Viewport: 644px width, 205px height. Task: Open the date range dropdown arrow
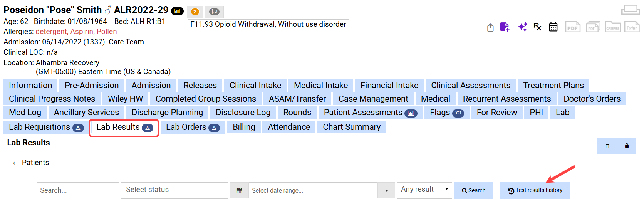(x=386, y=190)
